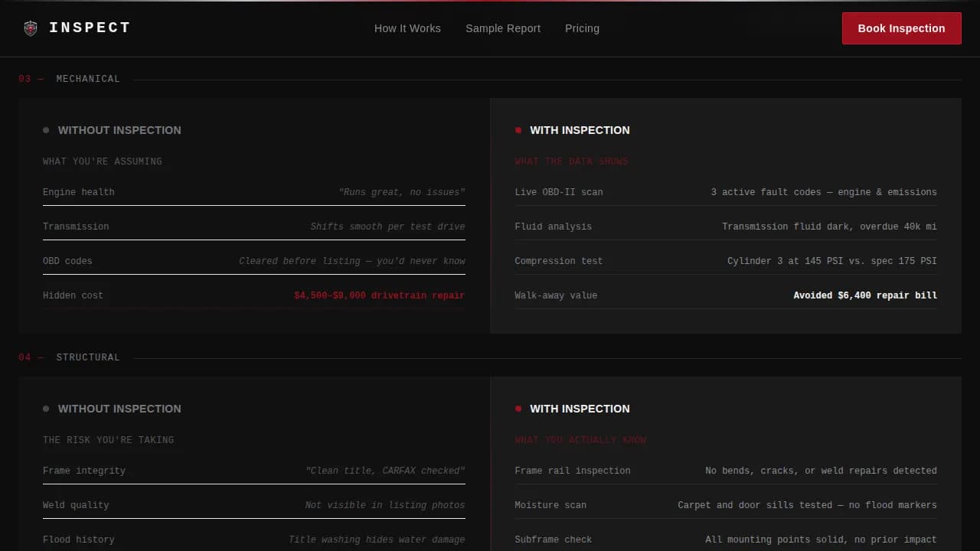Image resolution: width=980 pixels, height=551 pixels.
Task: Click the OBD codes row label
Action: (x=67, y=261)
